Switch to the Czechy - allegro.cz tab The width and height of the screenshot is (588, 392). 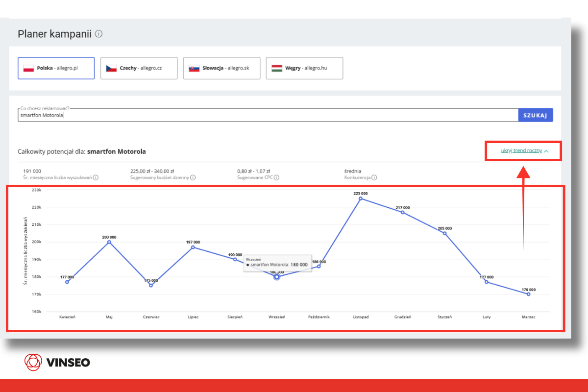click(139, 68)
